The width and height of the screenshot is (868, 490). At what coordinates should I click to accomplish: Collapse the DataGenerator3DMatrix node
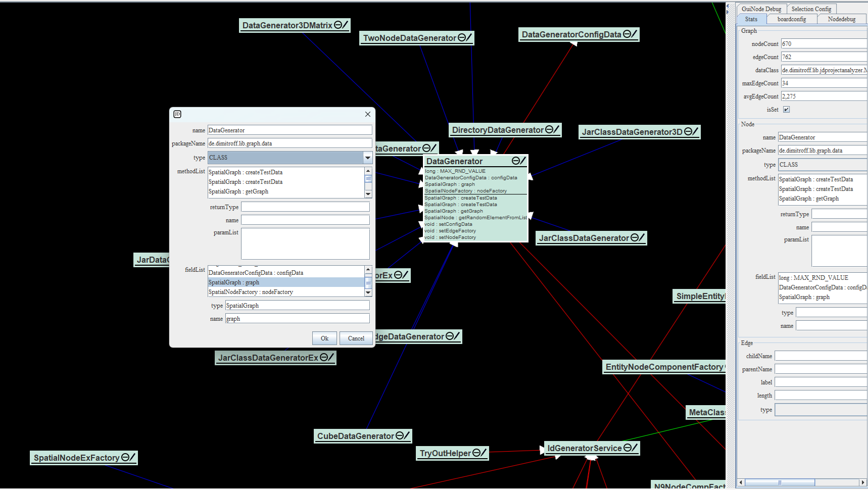[337, 25]
